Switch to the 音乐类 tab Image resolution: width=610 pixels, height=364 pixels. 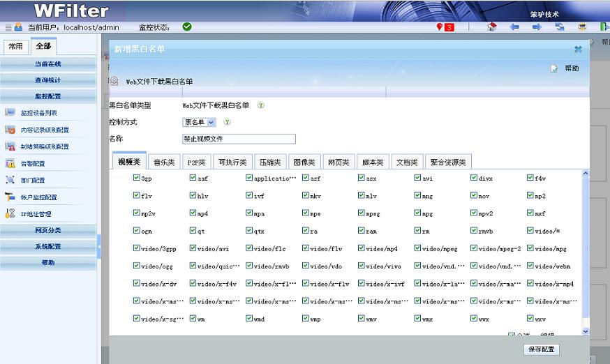click(164, 162)
